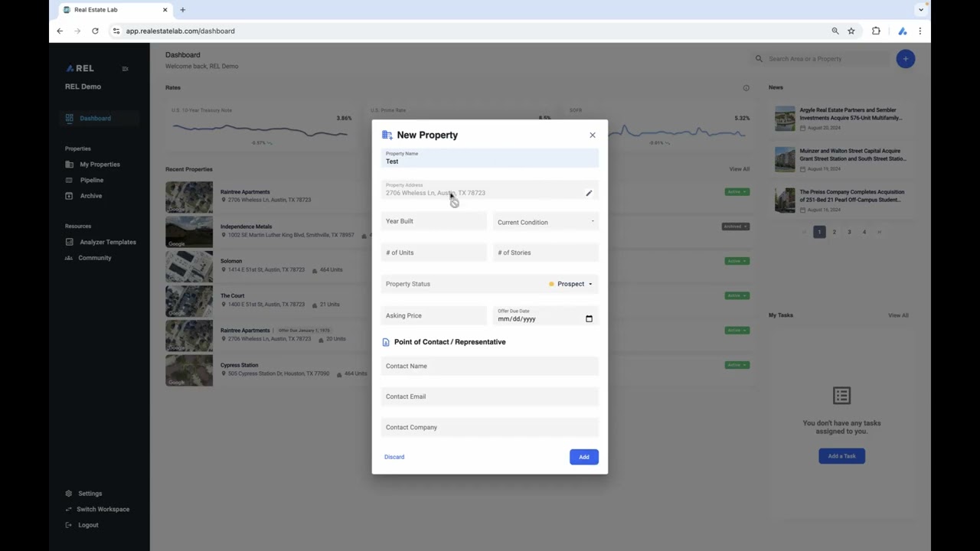Click the Contact Company field

pos(489,427)
